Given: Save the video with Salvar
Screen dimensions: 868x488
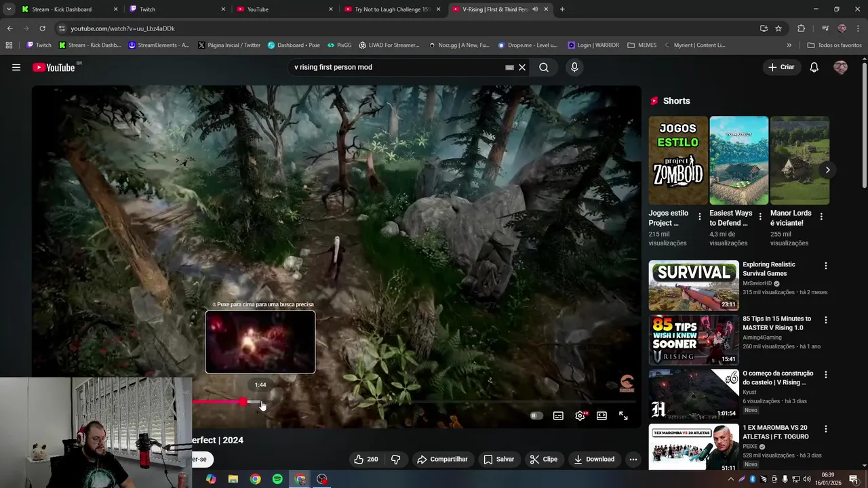Looking at the screenshot, I should pyautogui.click(x=498, y=459).
